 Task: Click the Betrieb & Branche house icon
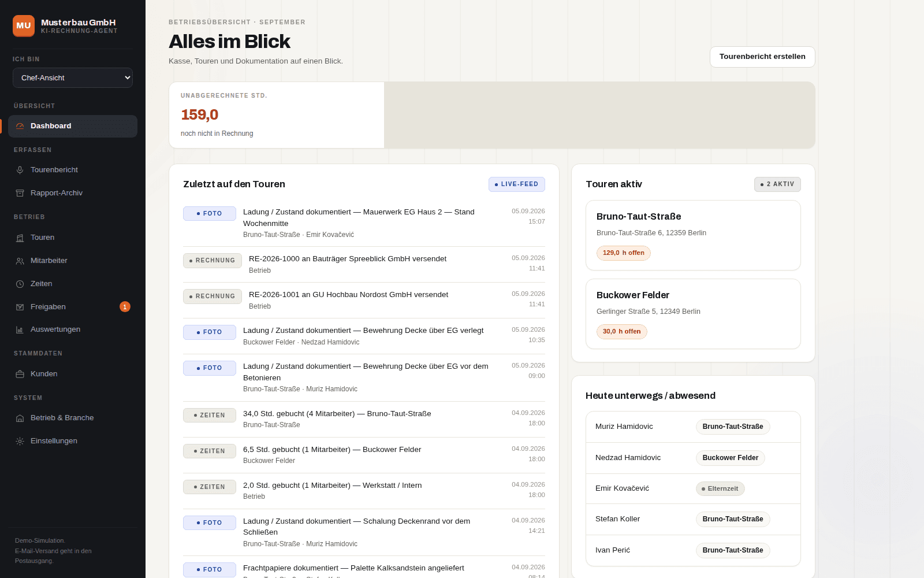coord(20,418)
